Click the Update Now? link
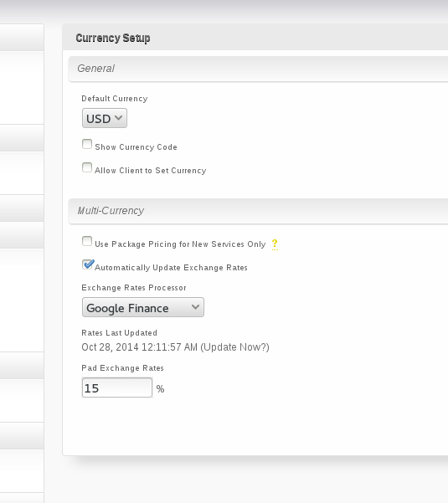448x503 pixels. tap(235, 347)
